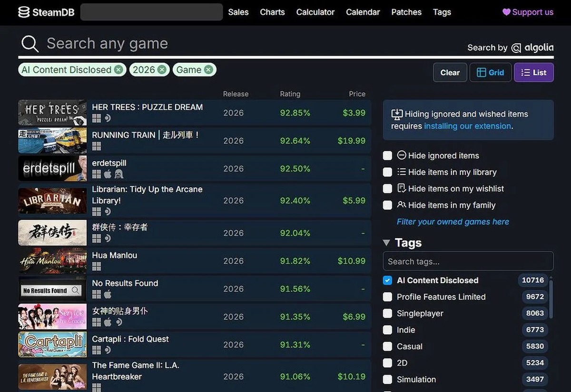Click the Windows icon under RUNNING TRAIN

97,147
